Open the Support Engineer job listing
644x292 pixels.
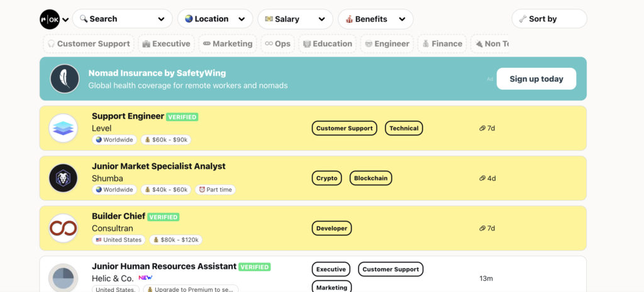[128, 116]
